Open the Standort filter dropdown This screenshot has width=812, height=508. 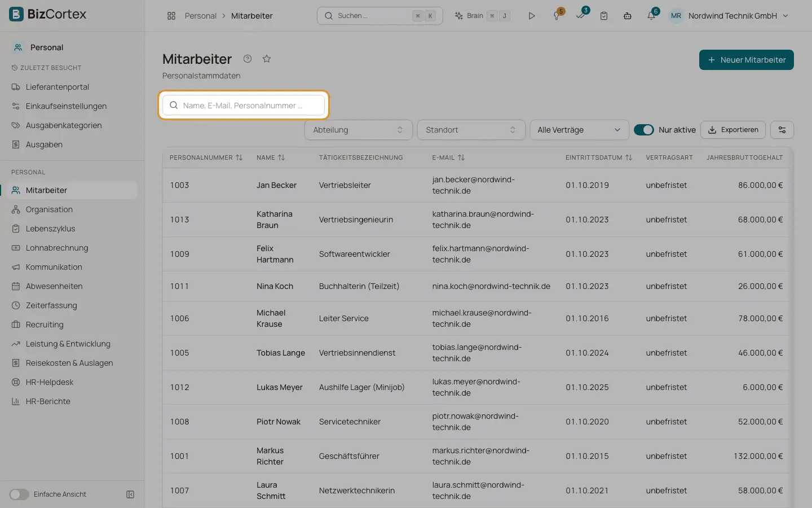click(471, 130)
